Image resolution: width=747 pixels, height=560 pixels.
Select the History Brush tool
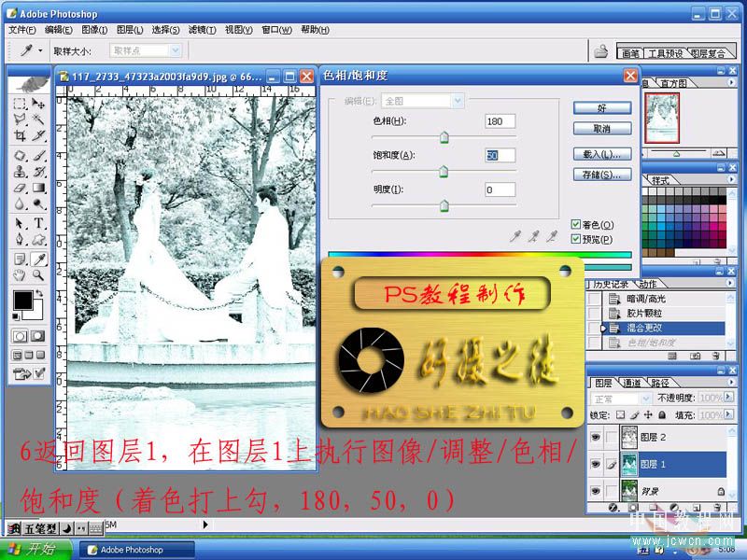(38, 172)
